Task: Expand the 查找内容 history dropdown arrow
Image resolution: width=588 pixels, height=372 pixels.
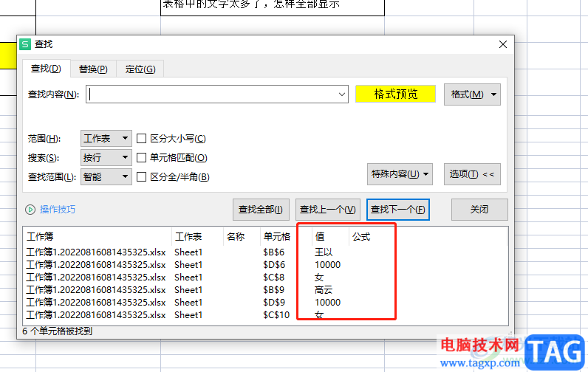Action: coord(341,94)
